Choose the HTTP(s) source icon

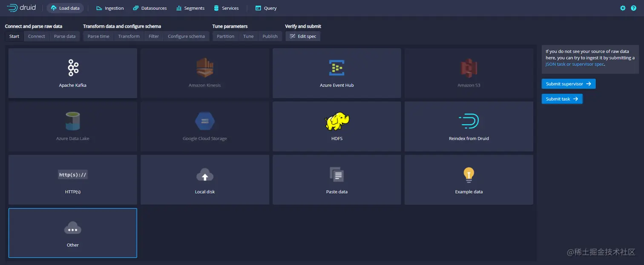73,174
